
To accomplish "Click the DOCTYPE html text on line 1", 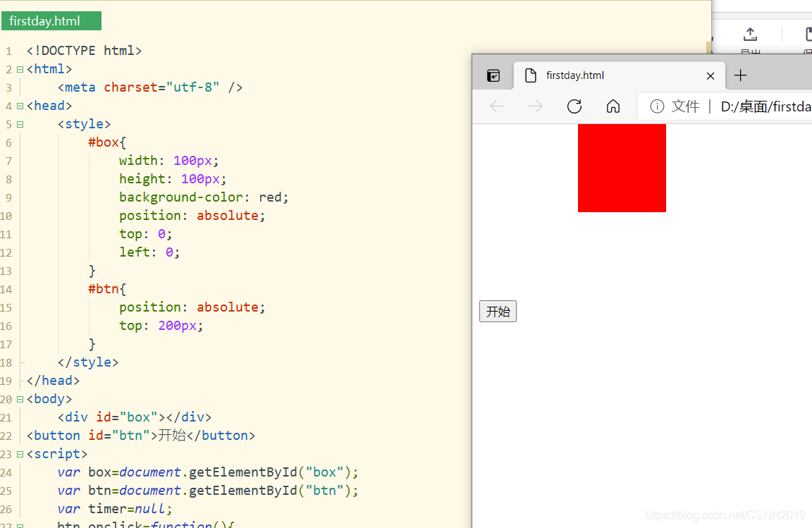I will (x=85, y=51).
